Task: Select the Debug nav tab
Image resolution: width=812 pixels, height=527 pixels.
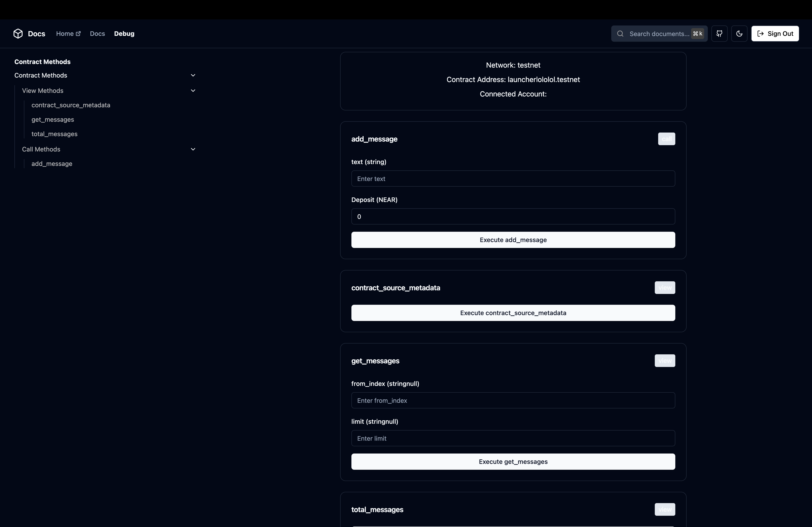Action: pos(124,33)
